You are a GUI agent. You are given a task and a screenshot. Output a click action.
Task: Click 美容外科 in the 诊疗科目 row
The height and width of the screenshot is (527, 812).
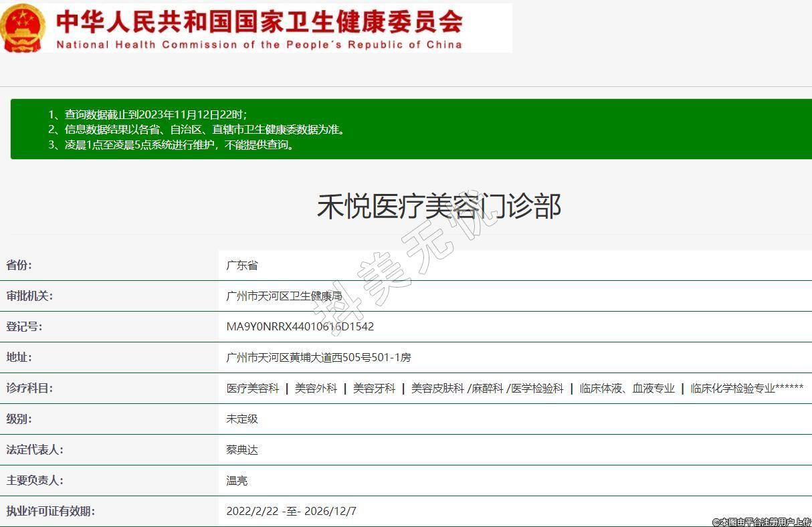316,389
